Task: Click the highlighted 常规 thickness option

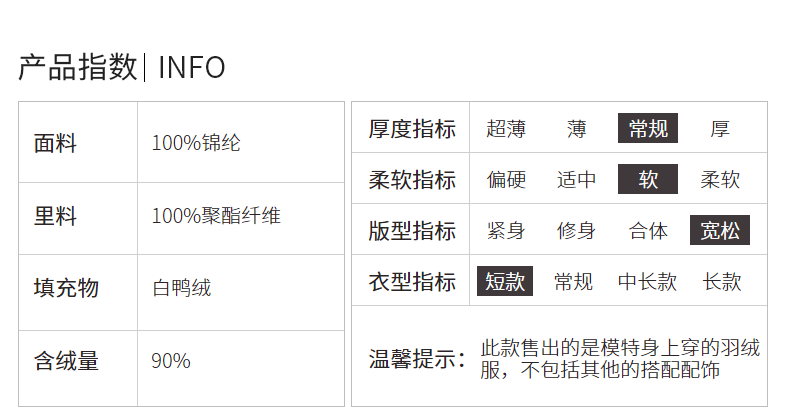Action: tap(648, 128)
